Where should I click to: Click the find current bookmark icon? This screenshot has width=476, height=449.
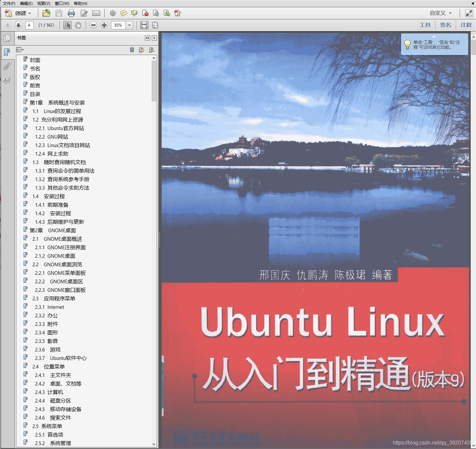click(151, 50)
